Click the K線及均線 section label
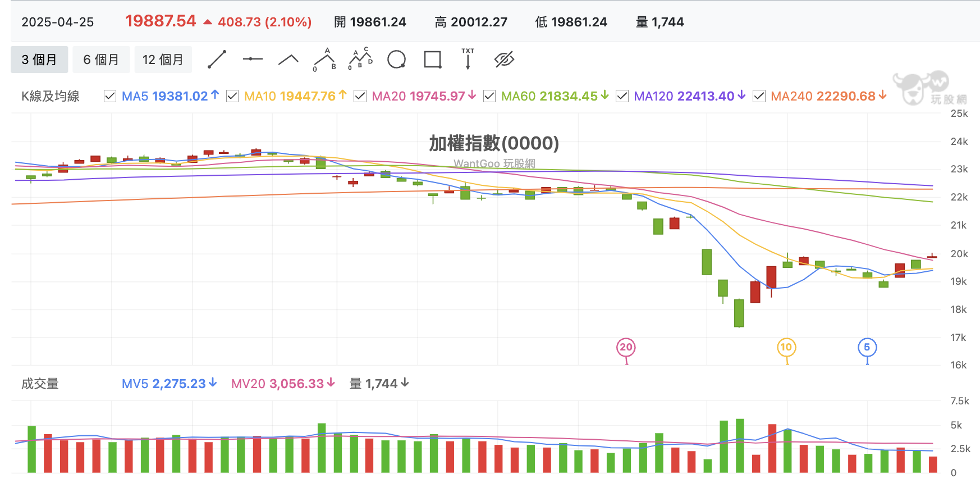The image size is (980, 483). (51, 96)
